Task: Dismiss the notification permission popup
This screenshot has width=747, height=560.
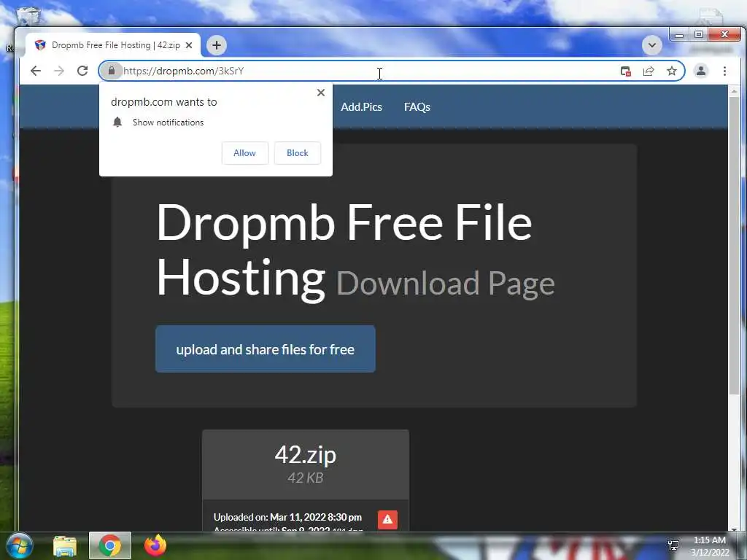Action: tap(321, 93)
